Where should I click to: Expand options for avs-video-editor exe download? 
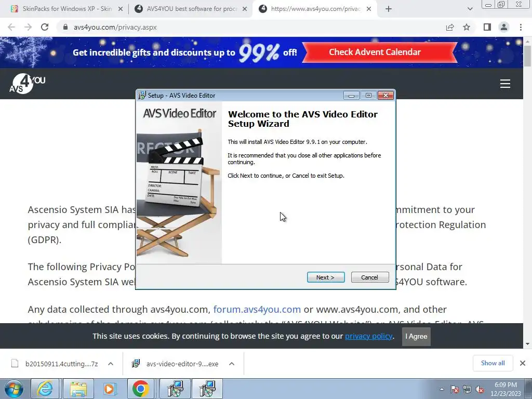[232, 364]
